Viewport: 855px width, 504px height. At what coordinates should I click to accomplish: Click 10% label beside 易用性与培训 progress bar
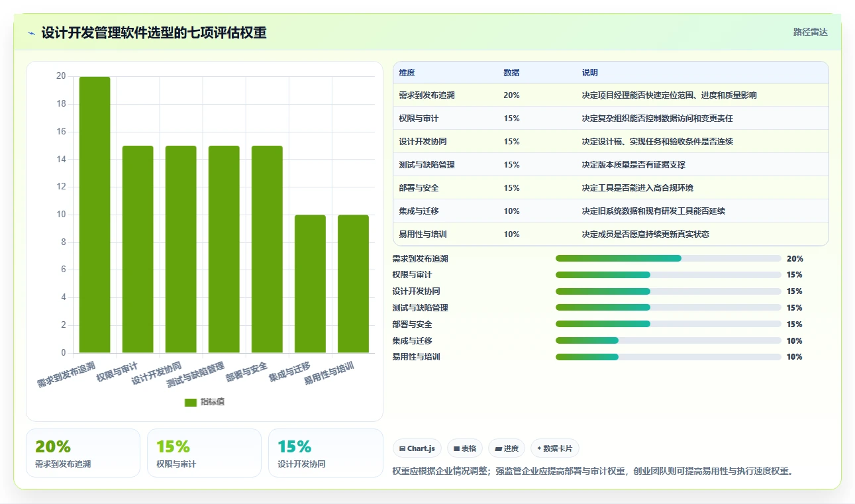[x=795, y=357]
